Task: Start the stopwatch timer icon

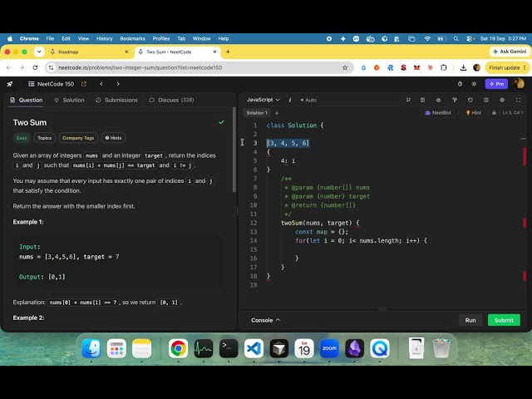Action: pyautogui.click(x=460, y=84)
